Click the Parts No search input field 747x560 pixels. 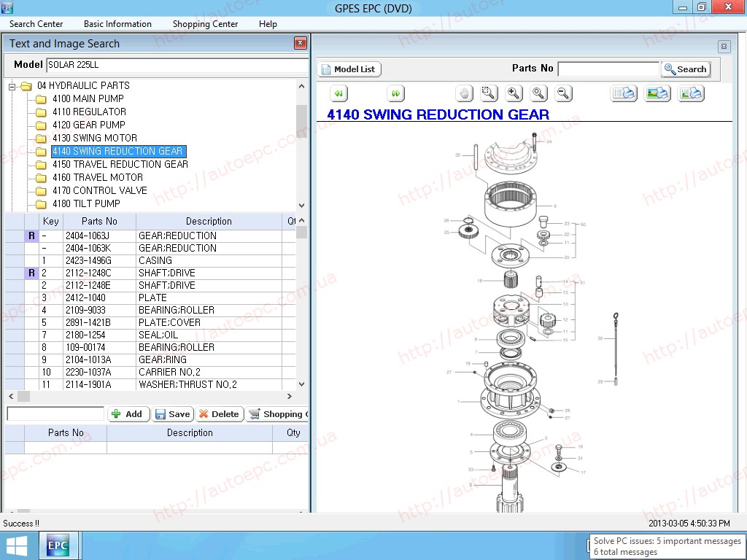pyautogui.click(x=608, y=69)
